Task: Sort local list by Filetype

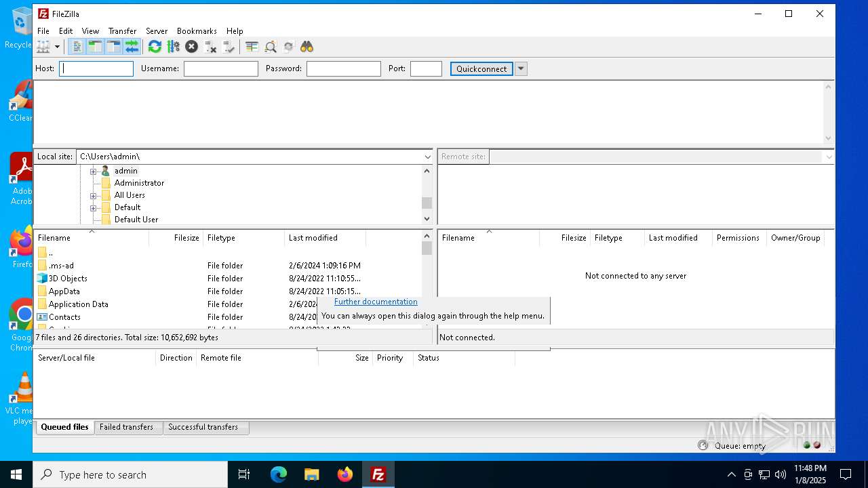Action: (244, 238)
